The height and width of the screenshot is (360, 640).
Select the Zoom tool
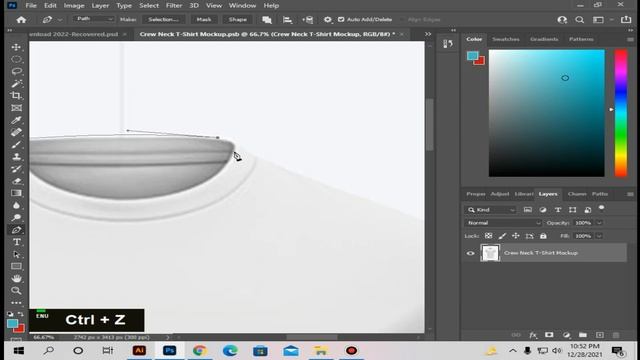pyautogui.click(x=16, y=291)
